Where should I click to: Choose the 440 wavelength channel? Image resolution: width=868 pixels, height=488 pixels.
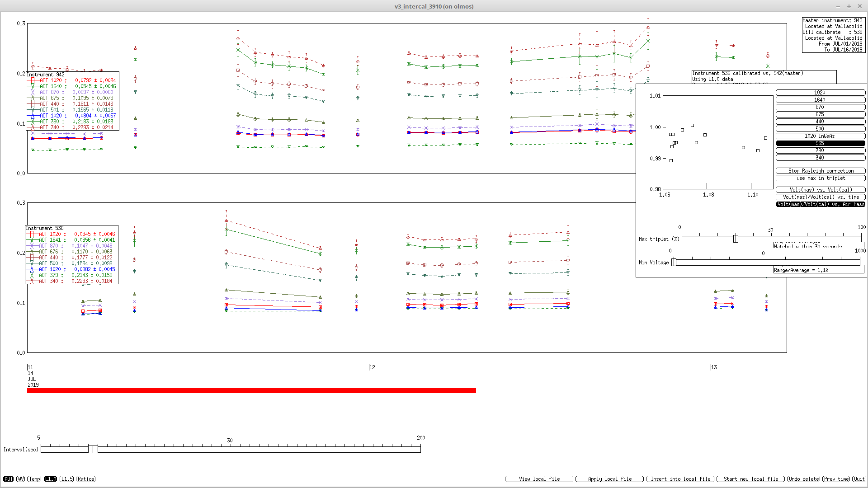[x=821, y=122]
